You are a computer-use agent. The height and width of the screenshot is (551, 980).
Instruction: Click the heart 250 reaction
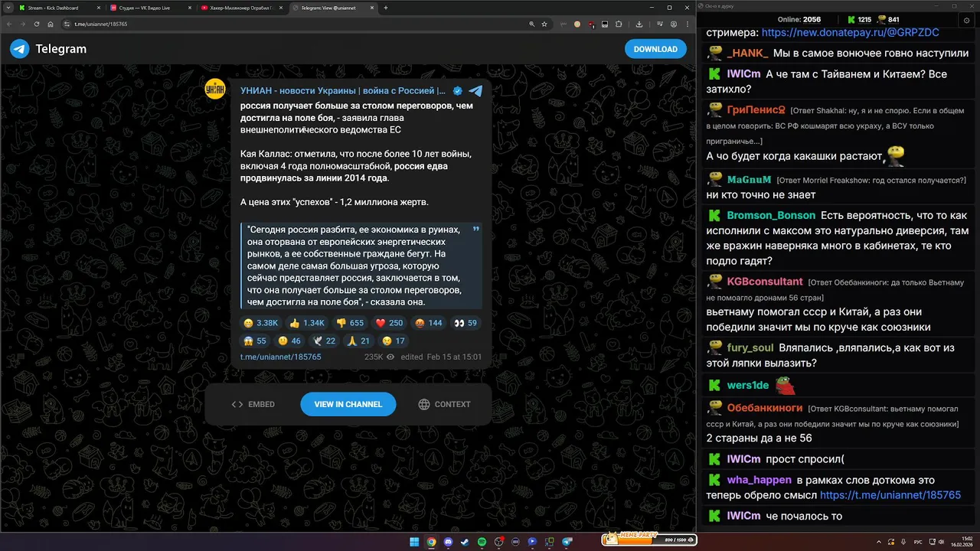[390, 323]
